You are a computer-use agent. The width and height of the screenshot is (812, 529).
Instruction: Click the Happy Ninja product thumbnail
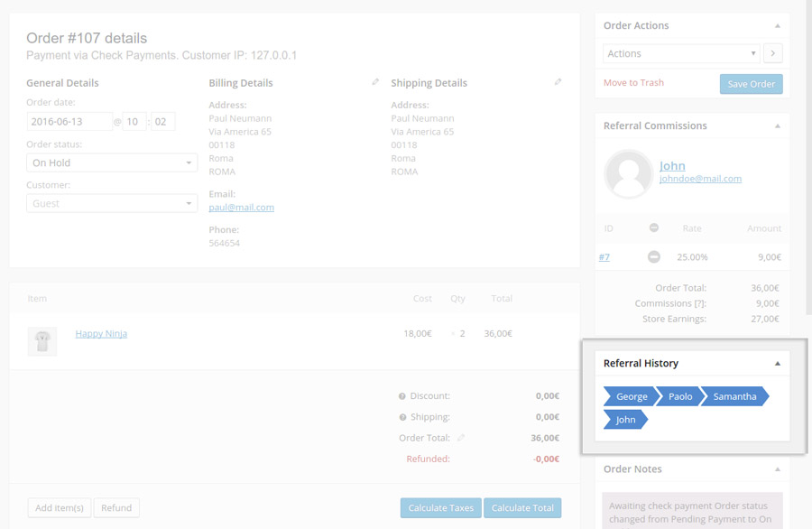point(42,340)
